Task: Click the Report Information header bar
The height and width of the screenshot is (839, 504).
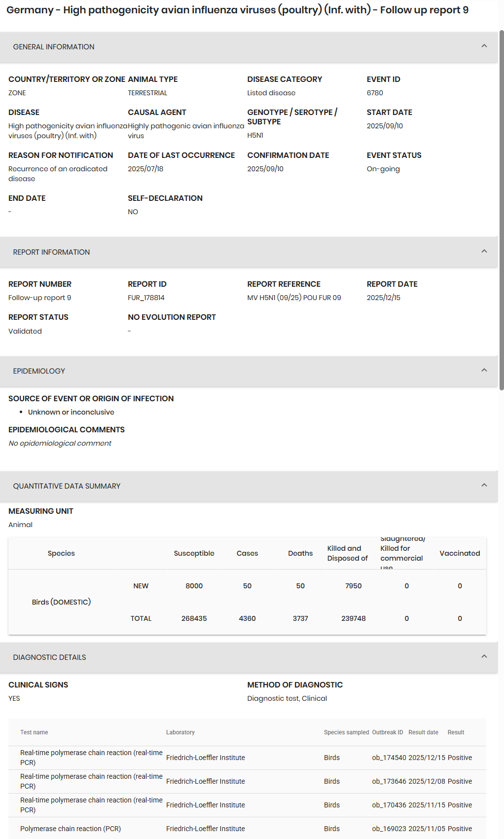Action: point(249,252)
